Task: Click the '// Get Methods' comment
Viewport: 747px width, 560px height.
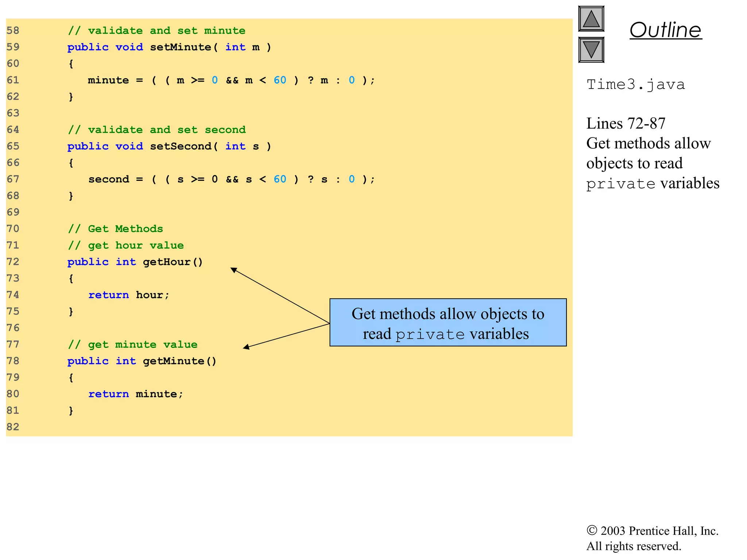Action: pyautogui.click(x=115, y=229)
